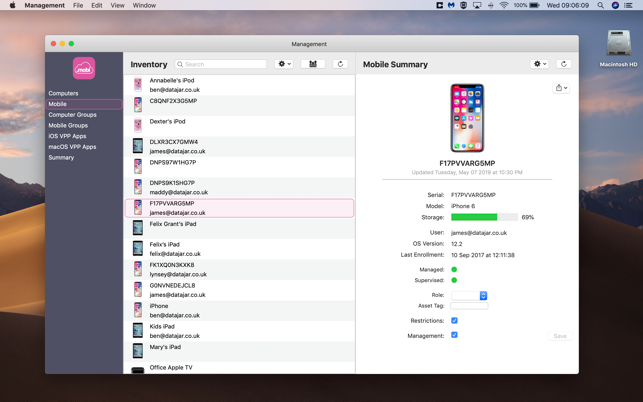Select the DLXR3CX7GMW4 iPad icon
Screen dimensions: 643x402
click(138, 146)
